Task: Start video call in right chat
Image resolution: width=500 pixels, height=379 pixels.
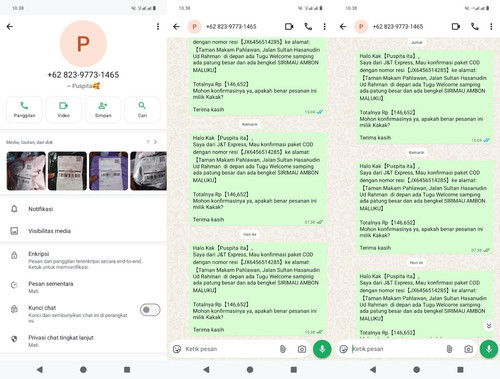Action: click(456, 27)
